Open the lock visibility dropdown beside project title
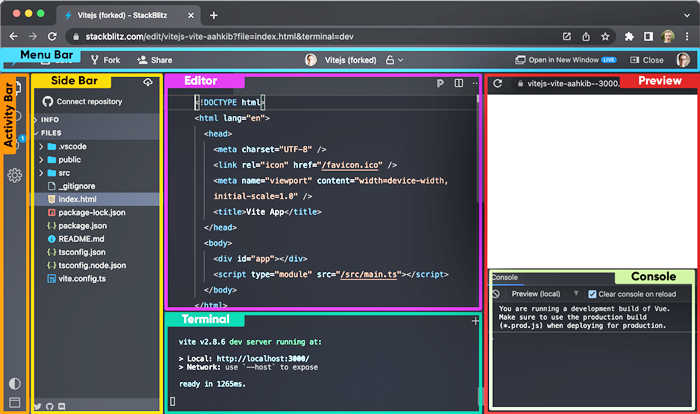Image resolution: width=700 pixels, height=414 pixels. pyautogui.click(x=395, y=60)
